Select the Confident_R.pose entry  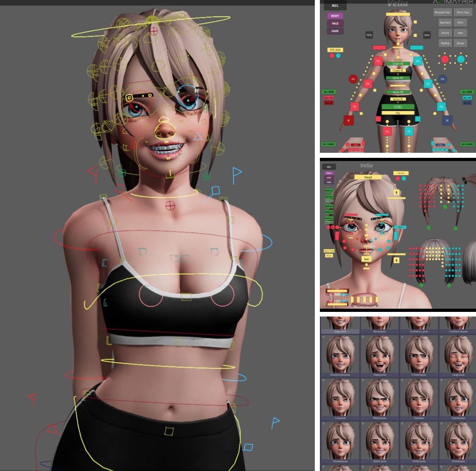pos(458,325)
